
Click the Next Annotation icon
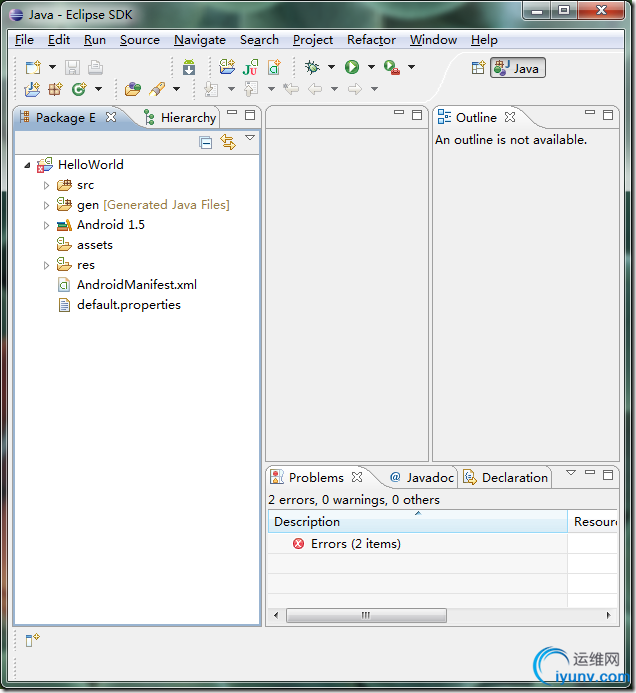click(x=211, y=89)
